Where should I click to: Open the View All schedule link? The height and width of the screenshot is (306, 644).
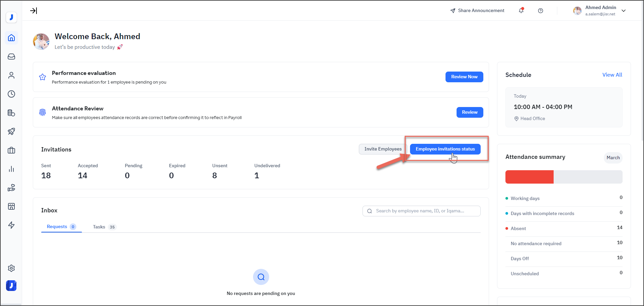coord(612,75)
